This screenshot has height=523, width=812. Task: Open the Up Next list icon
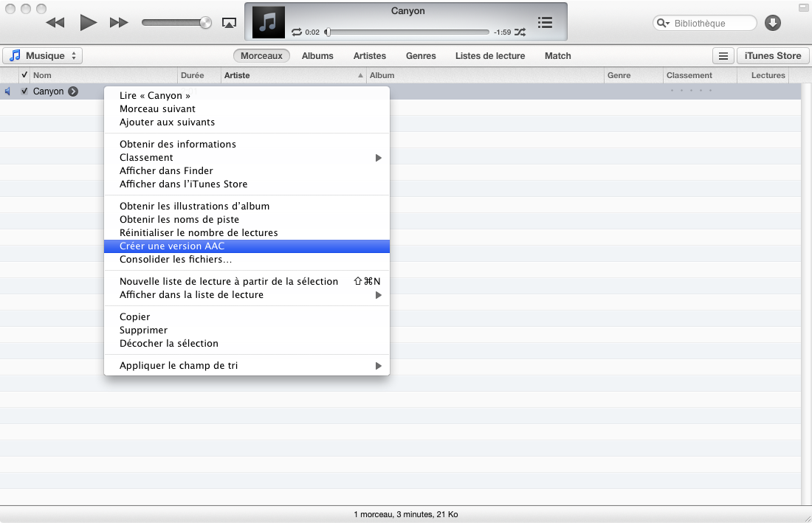[x=545, y=22]
